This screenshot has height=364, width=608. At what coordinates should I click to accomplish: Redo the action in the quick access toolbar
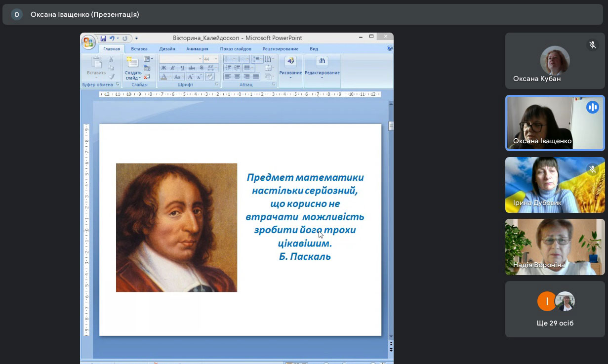pos(125,38)
